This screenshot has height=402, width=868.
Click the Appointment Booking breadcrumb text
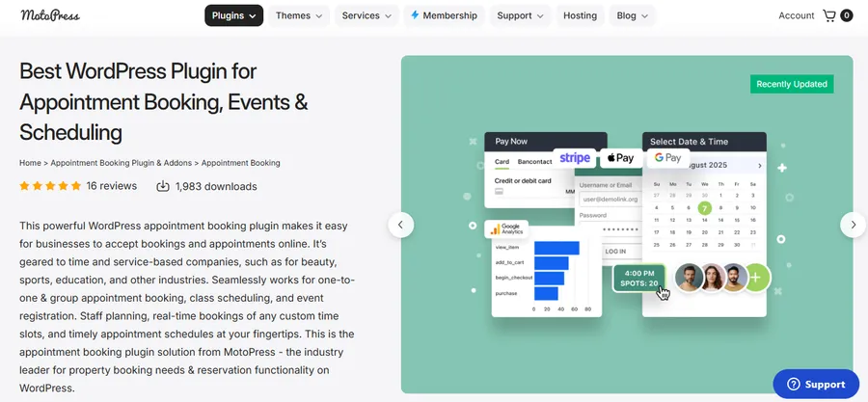coord(241,163)
